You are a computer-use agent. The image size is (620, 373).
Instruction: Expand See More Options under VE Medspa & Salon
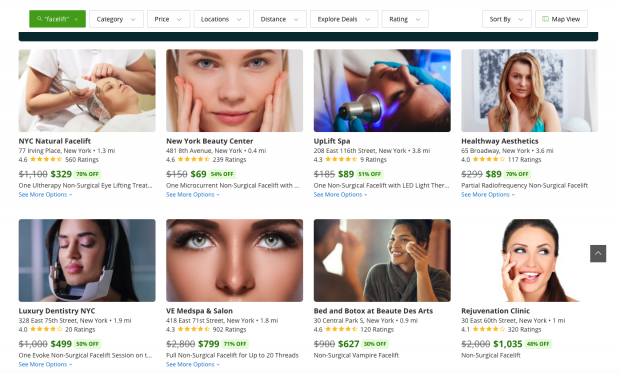193,364
